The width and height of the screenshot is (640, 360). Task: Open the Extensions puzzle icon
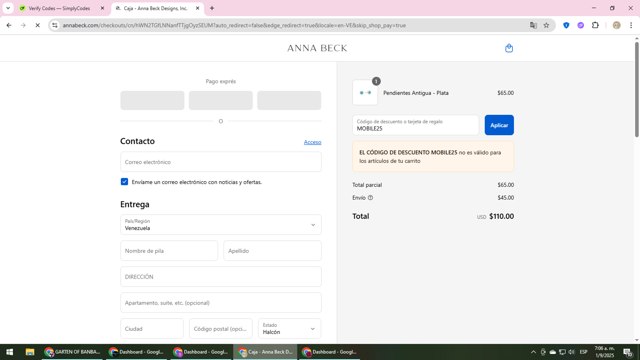pos(595,25)
